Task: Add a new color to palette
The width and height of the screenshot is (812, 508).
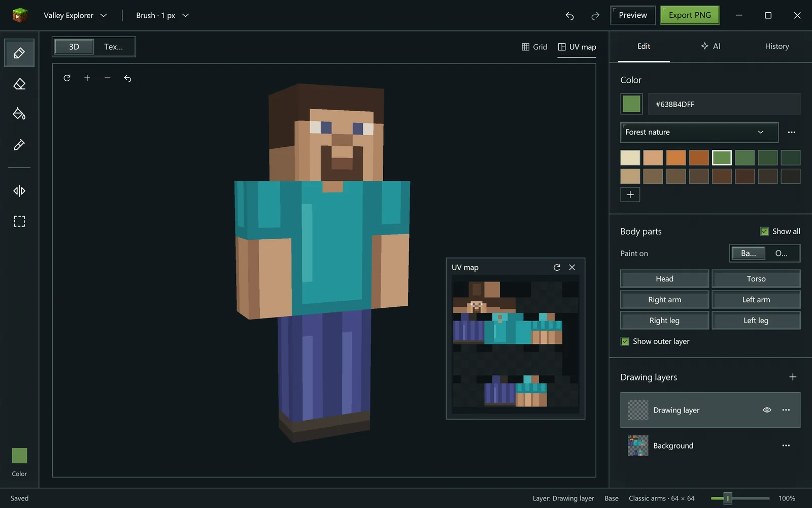Action: [630, 195]
